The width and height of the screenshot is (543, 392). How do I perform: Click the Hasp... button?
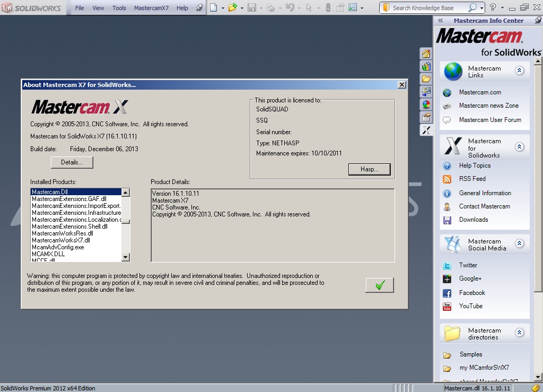pyautogui.click(x=370, y=169)
